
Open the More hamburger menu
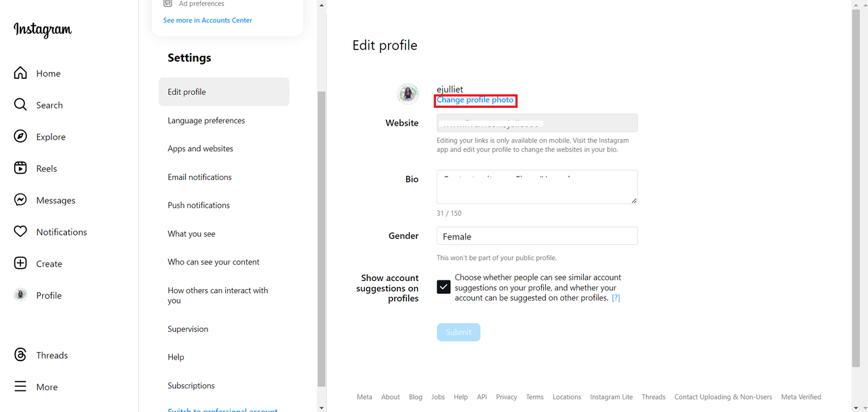(20, 387)
